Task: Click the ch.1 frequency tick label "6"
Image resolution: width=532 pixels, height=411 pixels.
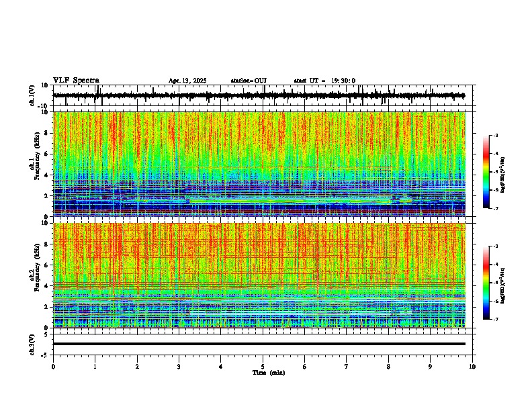Action: (x=47, y=154)
